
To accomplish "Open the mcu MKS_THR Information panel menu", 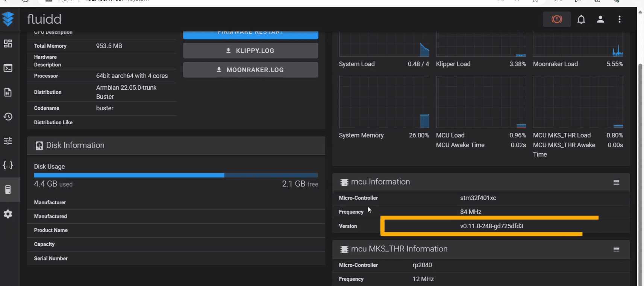I will 616,249.
